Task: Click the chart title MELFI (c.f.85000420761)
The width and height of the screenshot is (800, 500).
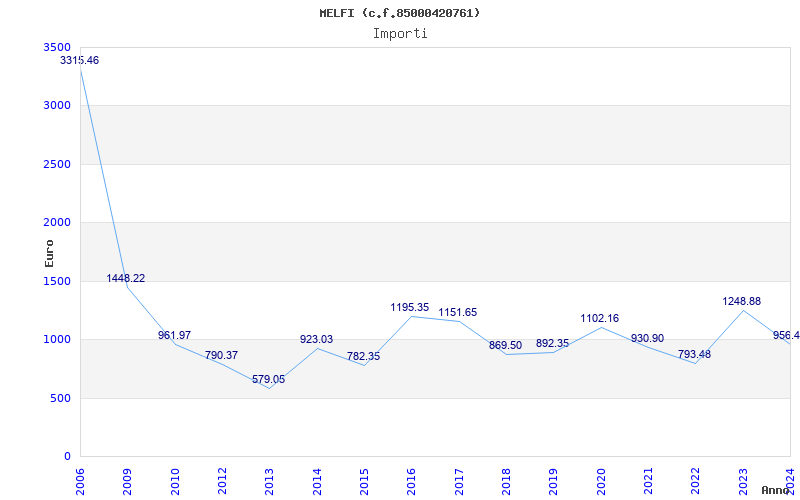Action: click(x=399, y=13)
